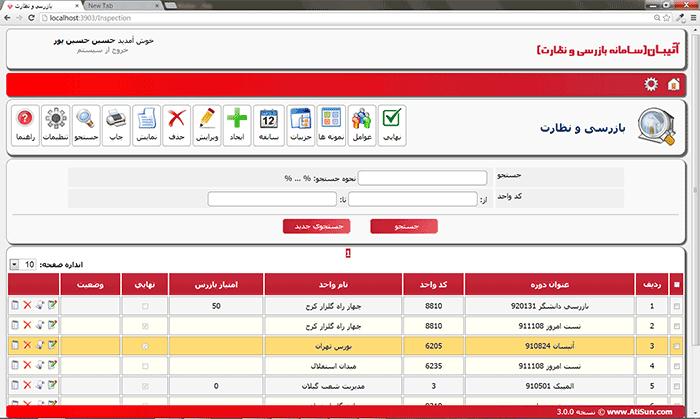
Task: Click green edit icon in row 5
Action: click(x=52, y=385)
